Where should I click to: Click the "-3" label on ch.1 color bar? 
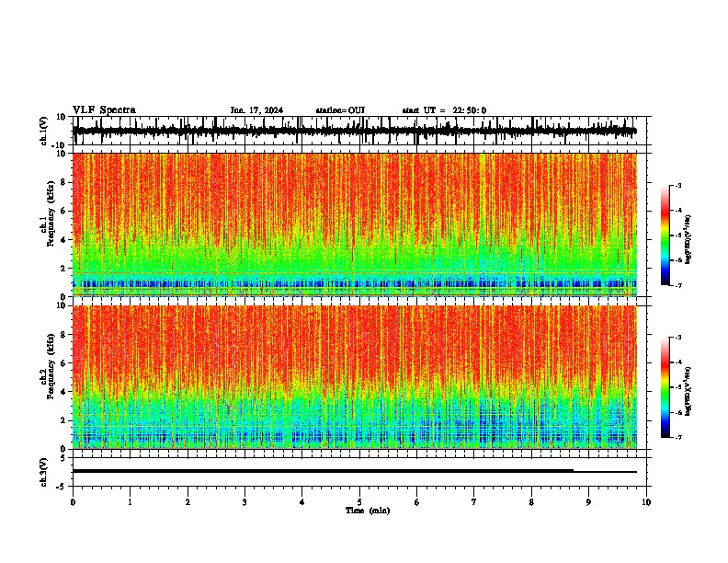point(677,185)
